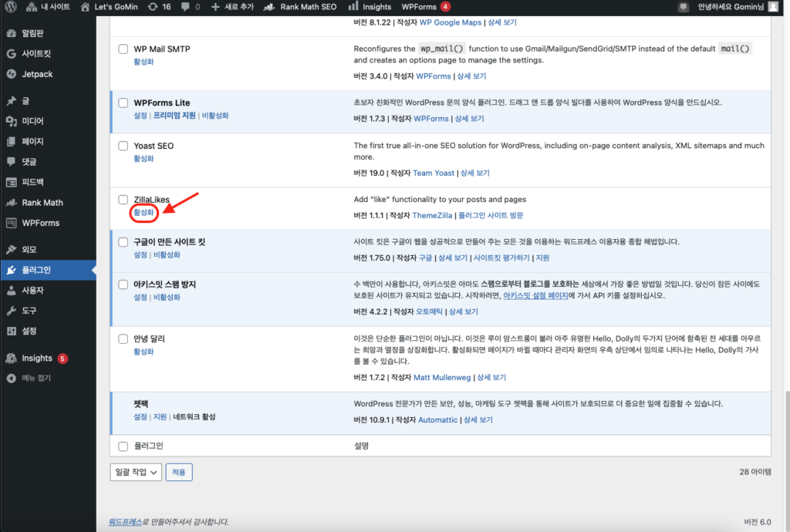This screenshot has height=532, width=790.
Task: Open the Let's GoMin site home icon
Action: pyautogui.click(x=85, y=6)
